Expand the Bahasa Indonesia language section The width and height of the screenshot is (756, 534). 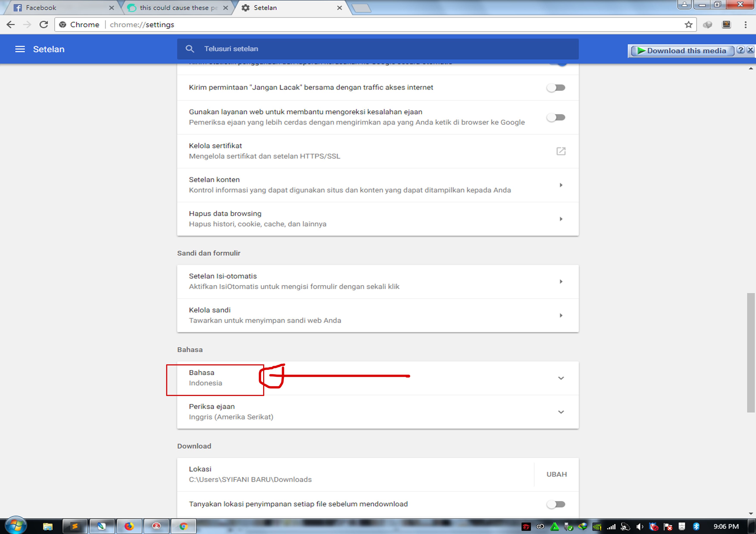click(561, 378)
